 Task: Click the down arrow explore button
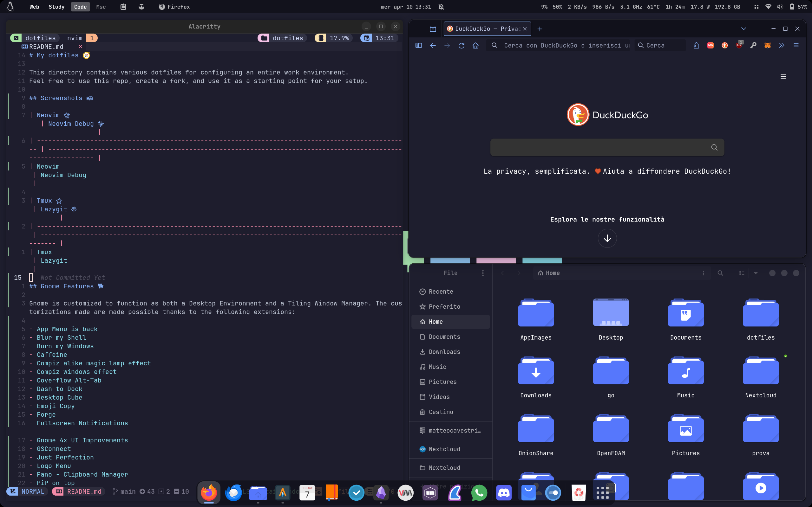pos(607,238)
